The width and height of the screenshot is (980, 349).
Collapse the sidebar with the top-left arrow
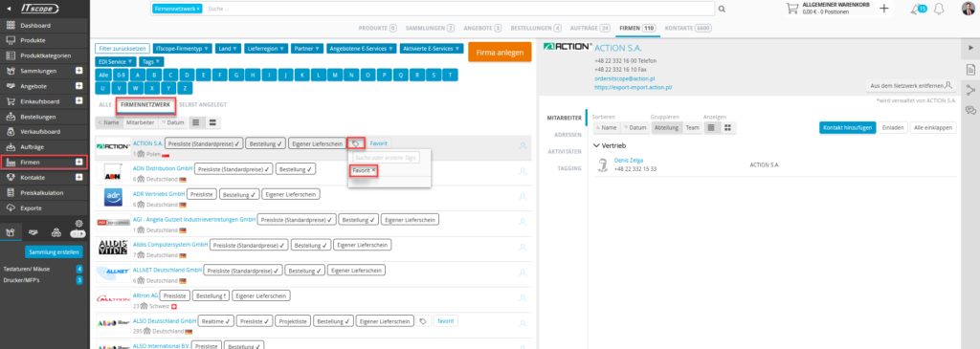click(x=10, y=9)
